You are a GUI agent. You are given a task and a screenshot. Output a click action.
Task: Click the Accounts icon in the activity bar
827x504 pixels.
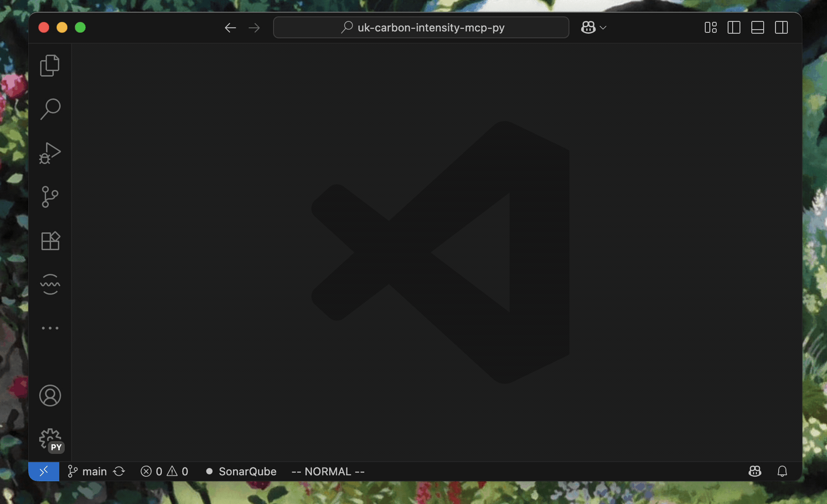50,396
